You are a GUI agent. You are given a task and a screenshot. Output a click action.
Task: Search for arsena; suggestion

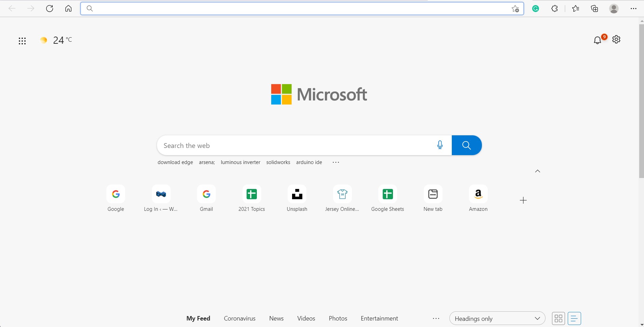[207, 162]
